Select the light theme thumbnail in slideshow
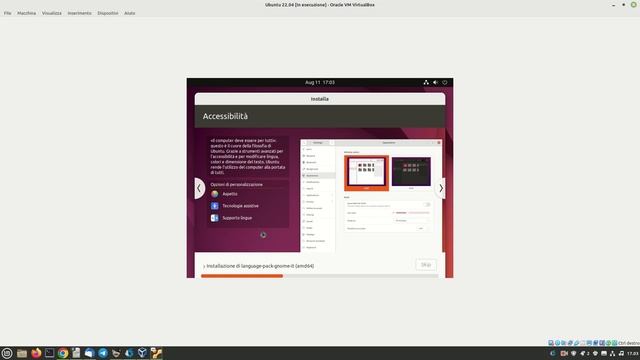640x360 pixels. click(366, 173)
